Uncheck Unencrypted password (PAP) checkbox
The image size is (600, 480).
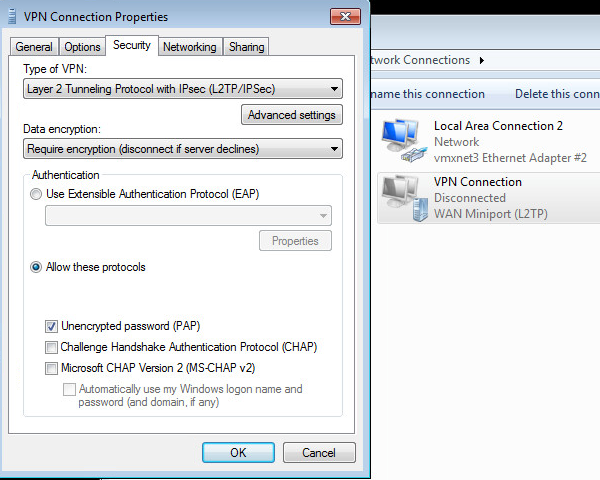tap(51, 326)
